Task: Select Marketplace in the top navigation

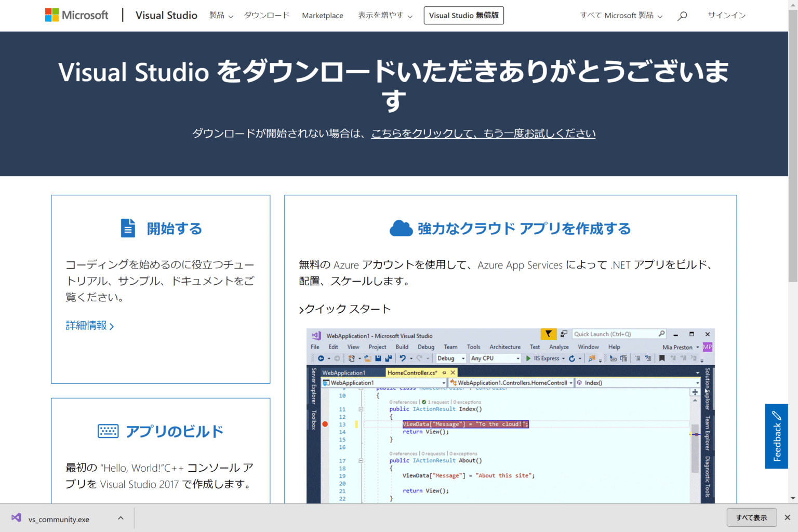Action: 322,16
